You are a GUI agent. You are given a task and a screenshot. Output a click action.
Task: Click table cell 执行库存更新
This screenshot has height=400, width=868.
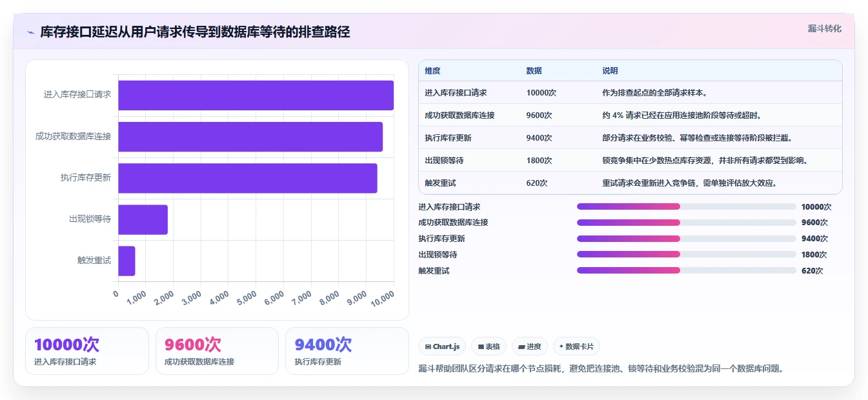coord(448,137)
